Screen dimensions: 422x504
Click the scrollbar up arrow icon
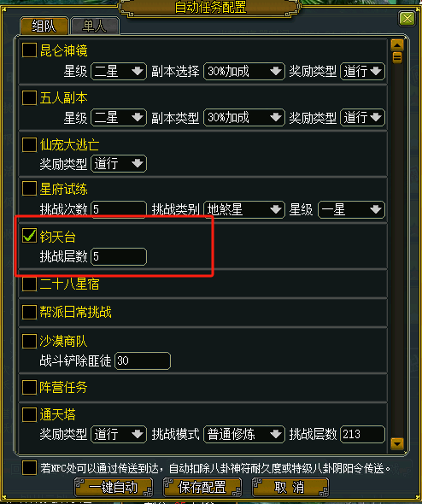pyautogui.click(x=397, y=45)
